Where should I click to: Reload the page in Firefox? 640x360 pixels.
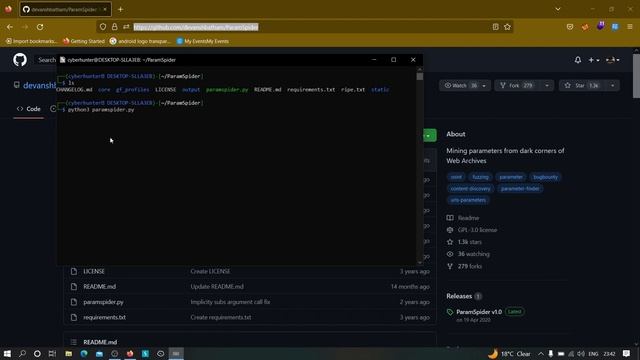point(40,27)
